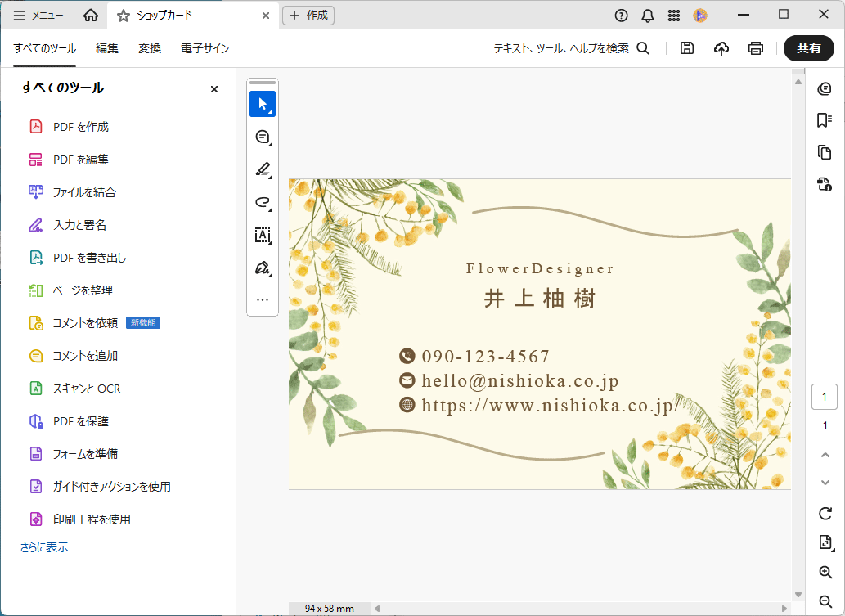Image resolution: width=845 pixels, height=616 pixels.
Task: Open the add comment tool
Action: [263, 137]
